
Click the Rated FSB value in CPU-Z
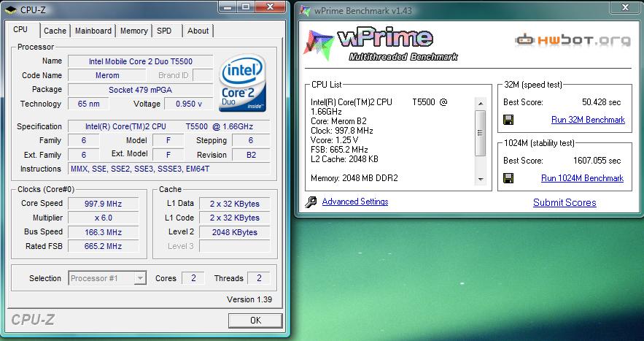pyautogui.click(x=103, y=246)
